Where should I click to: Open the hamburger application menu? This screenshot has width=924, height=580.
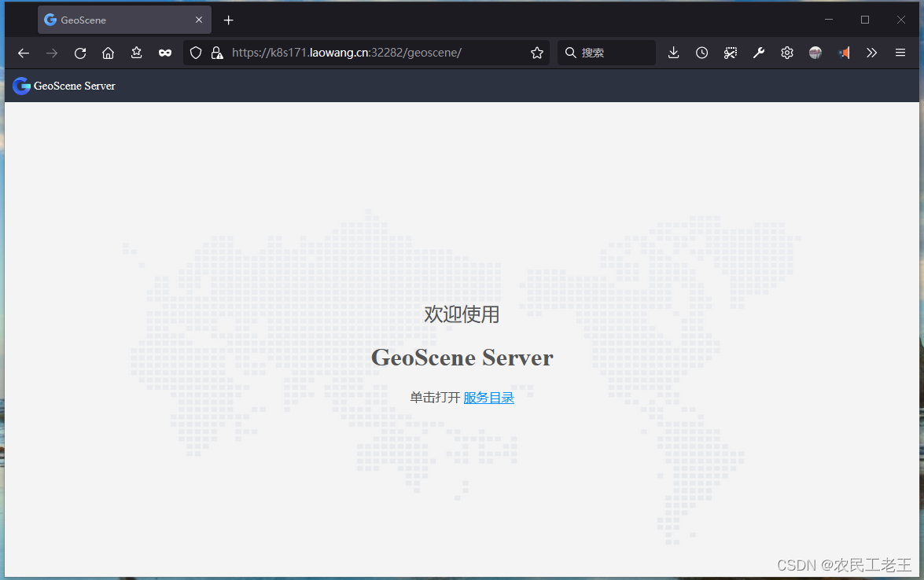[x=899, y=53]
